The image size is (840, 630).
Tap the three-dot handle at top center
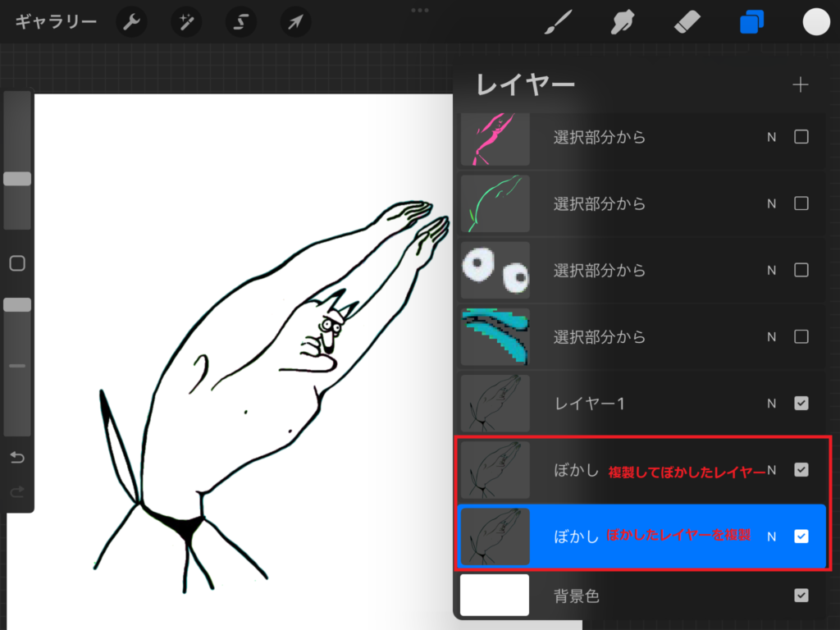(x=420, y=10)
